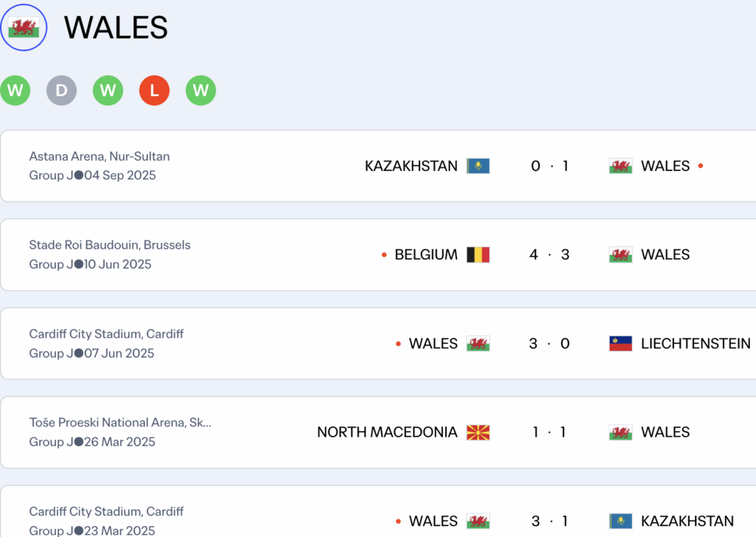Click the last green W form badge
The width and height of the screenshot is (756, 537).
pos(201,91)
